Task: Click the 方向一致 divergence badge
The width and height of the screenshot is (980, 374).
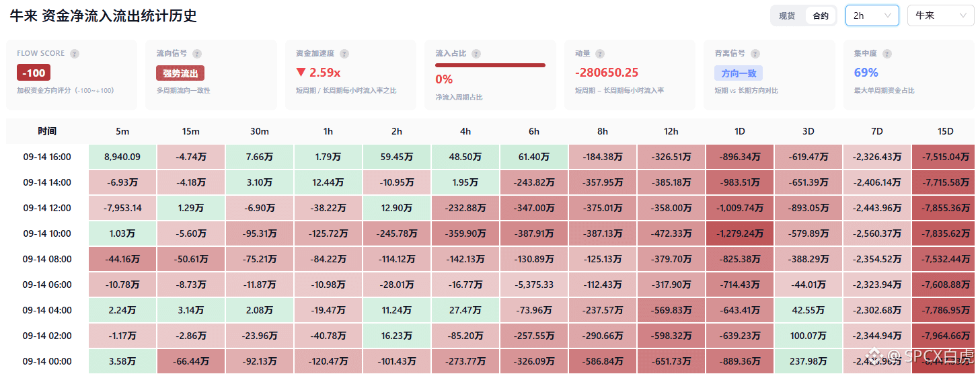Action: tap(738, 73)
